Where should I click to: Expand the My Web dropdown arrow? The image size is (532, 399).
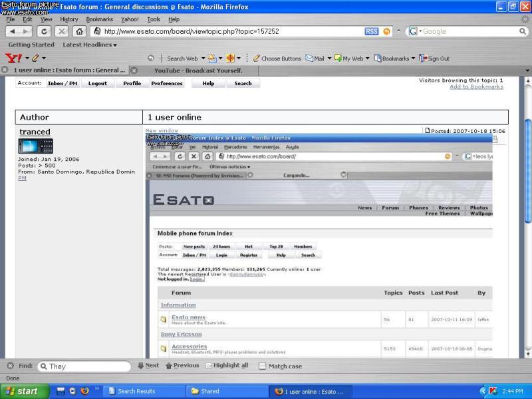368,59
